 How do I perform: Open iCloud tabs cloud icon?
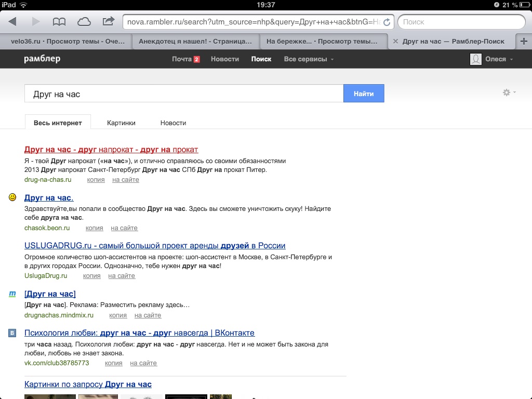coord(84,22)
